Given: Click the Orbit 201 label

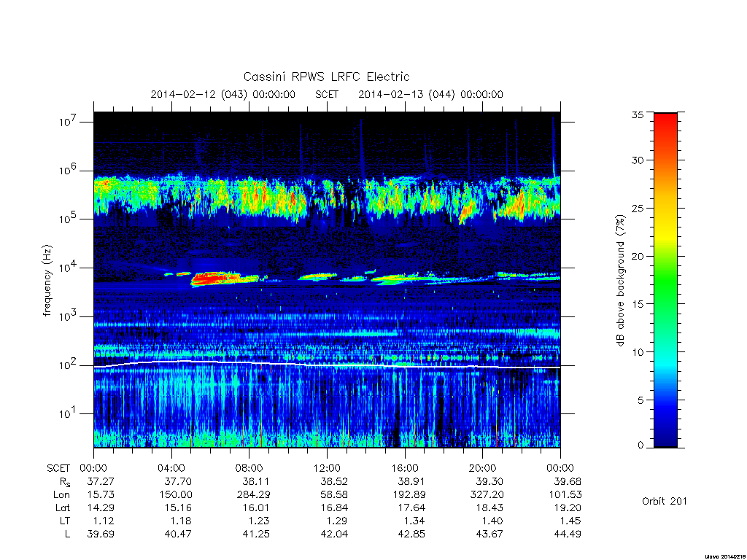Looking at the screenshot, I should pyautogui.click(x=664, y=501).
